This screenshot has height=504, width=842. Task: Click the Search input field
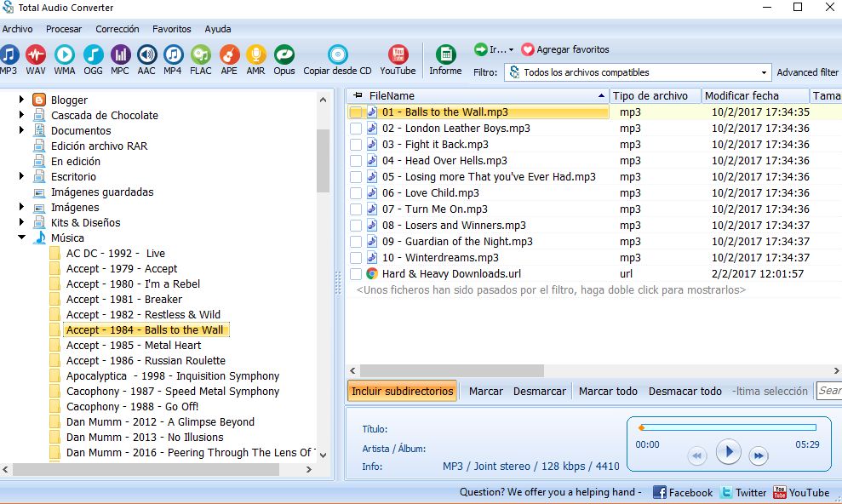tap(828, 391)
